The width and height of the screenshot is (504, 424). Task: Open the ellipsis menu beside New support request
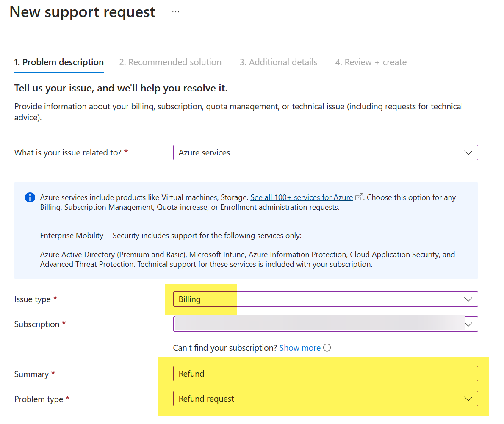(x=175, y=12)
